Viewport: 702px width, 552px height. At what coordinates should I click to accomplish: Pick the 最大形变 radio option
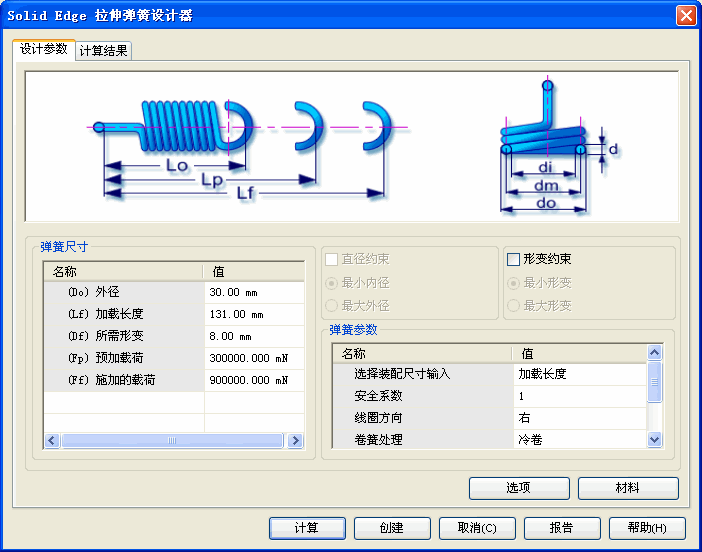click(x=514, y=305)
